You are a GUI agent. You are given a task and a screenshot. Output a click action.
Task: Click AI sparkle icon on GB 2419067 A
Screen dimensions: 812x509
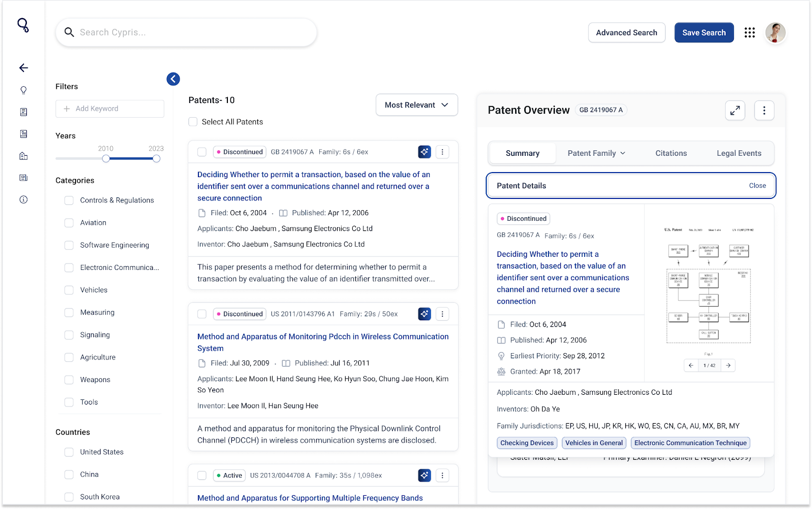point(424,152)
